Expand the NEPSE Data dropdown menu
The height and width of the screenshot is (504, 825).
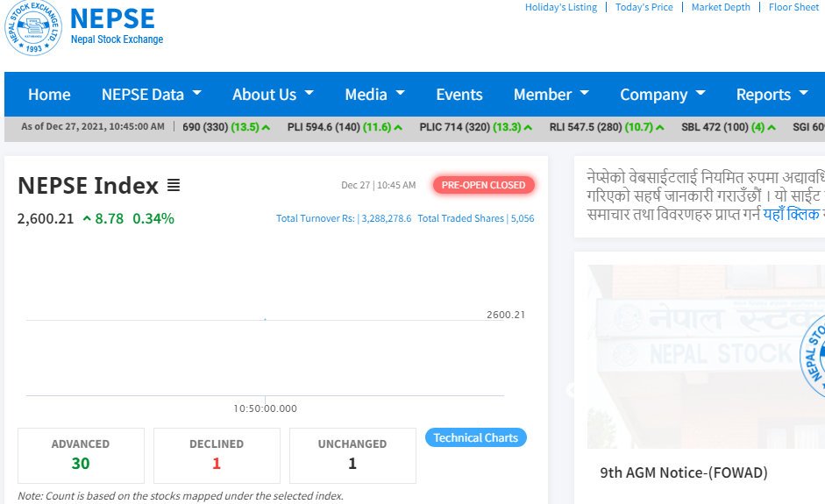(152, 95)
